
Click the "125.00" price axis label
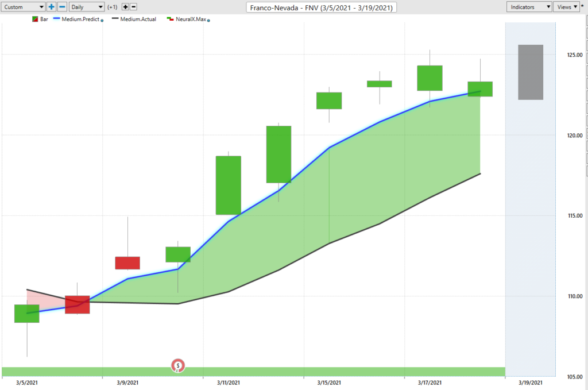(x=575, y=55)
